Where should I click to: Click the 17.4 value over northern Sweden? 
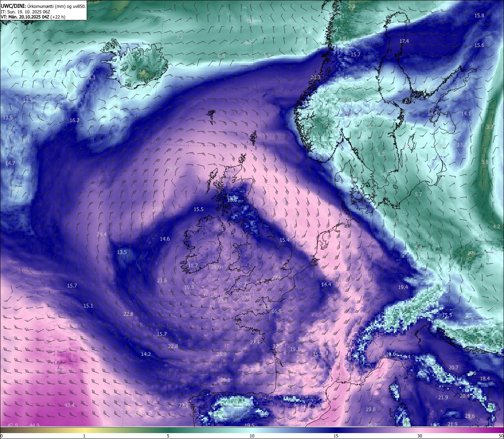(404, 41)
